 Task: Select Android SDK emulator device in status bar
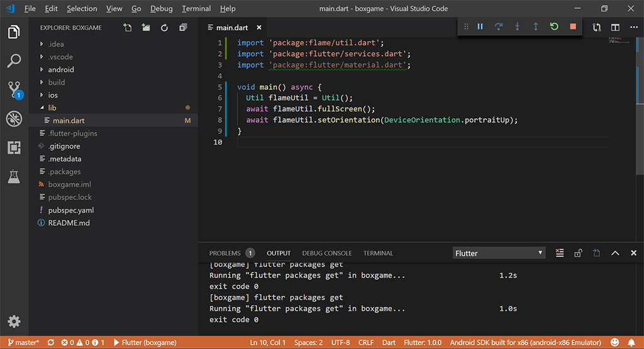pos(525,343)
